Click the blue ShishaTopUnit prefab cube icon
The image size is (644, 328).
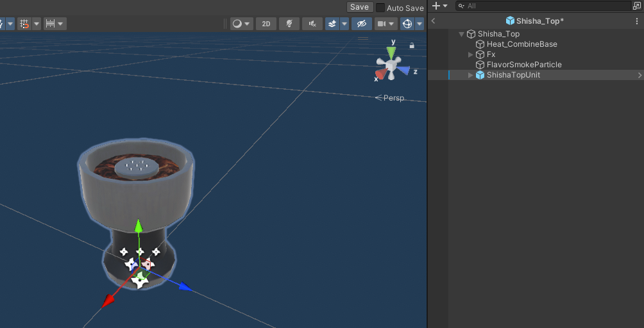coord(480,75)
